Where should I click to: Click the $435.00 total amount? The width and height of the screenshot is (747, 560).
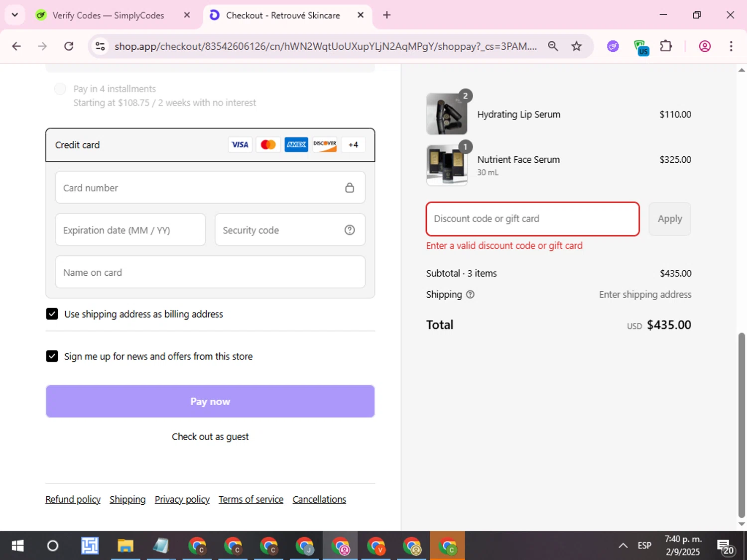pyautogui.click(x=669, y=325)
